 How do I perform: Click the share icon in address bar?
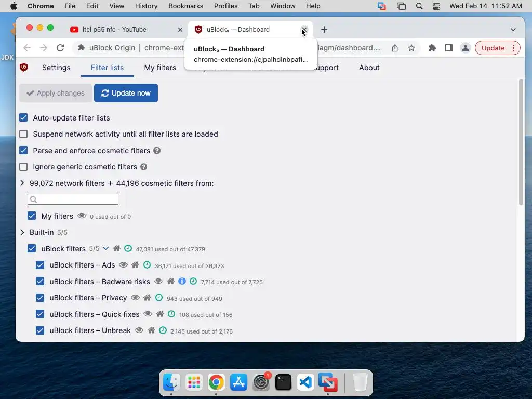[395, 48]
